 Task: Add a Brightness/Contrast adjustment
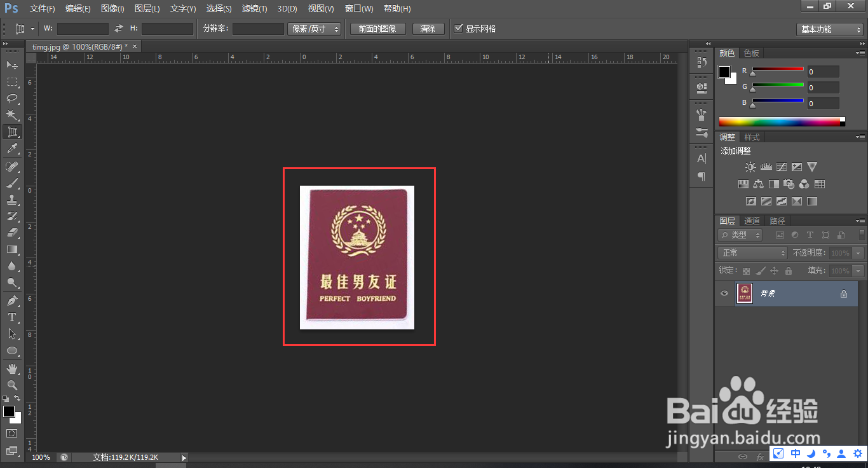click(750, 167)
